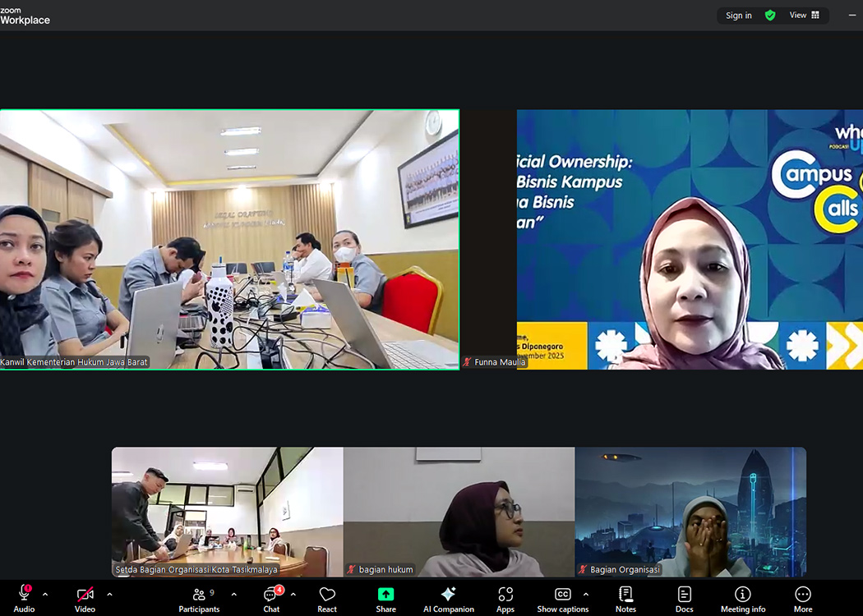Image resolution: width=863 pixels, height=616 pixels.
Task: Unmute the microphone with the Audio button
Action: coord(24,597)
